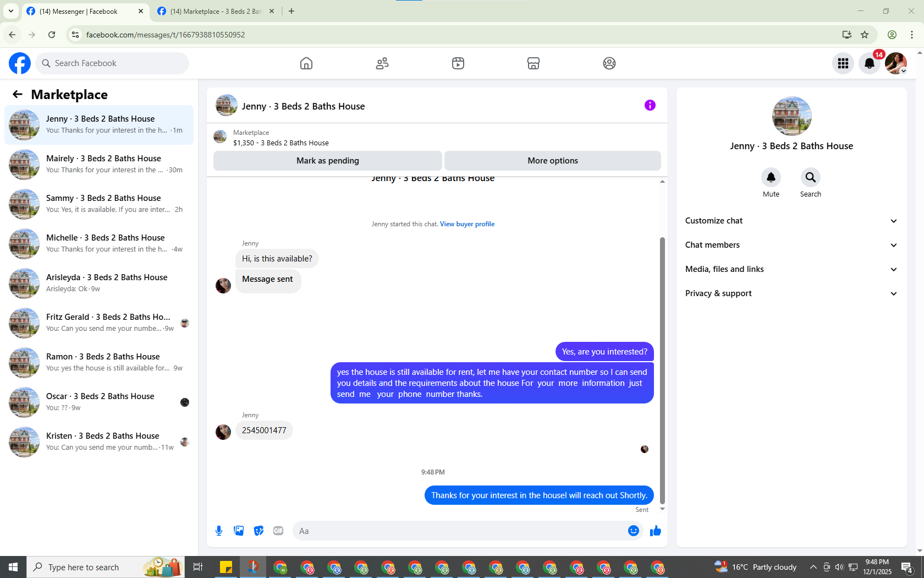The width and height of the screenshot is (924, 578).
Task: Open the Jenny house thumbnail in side panel
Action: (x=791, y=116)
